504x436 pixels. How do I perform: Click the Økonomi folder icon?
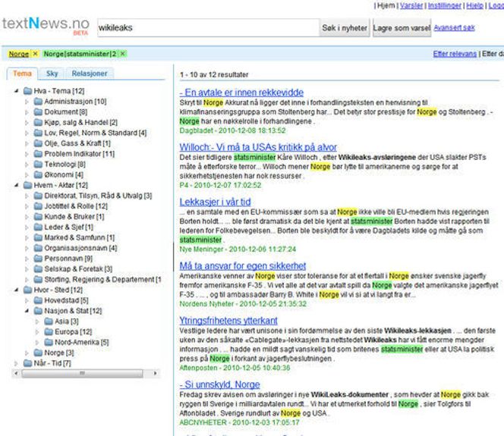[38, 174]
